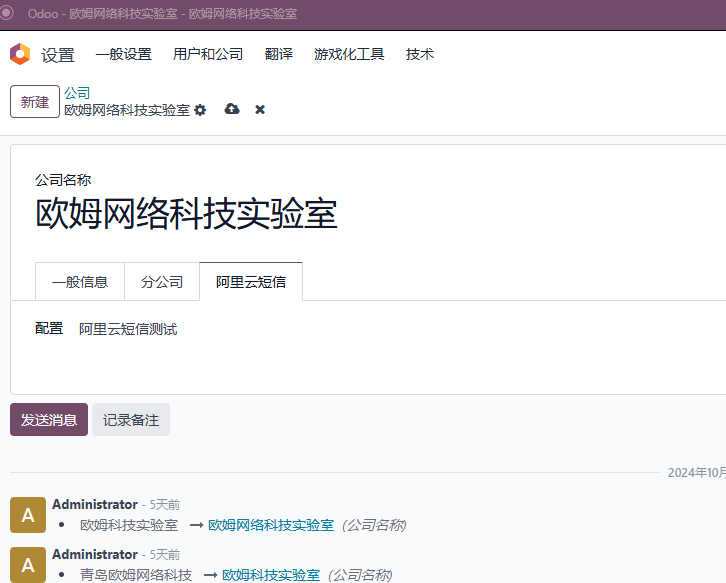Click the 发送消息 button
The width and height of the screenshot is (726, 583).
click(49, 420)
